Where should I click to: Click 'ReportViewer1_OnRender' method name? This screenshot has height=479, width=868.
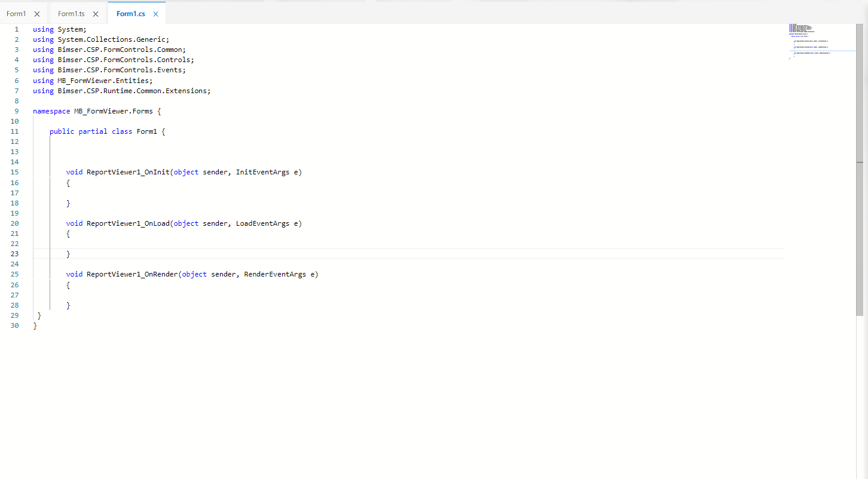(x=132, y=274)
